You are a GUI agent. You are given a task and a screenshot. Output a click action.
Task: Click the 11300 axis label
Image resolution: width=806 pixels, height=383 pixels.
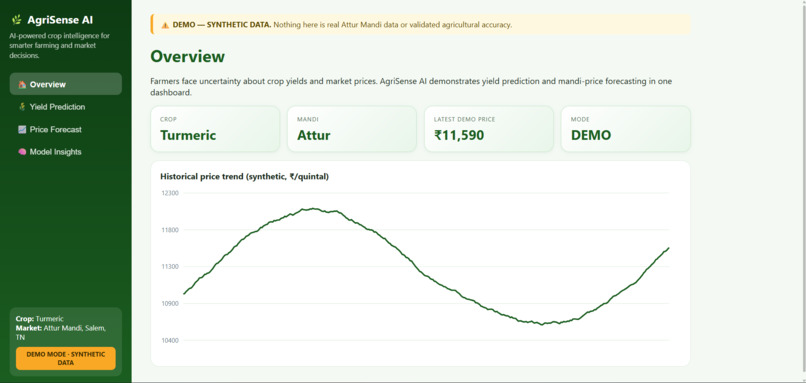coord(170,267)
